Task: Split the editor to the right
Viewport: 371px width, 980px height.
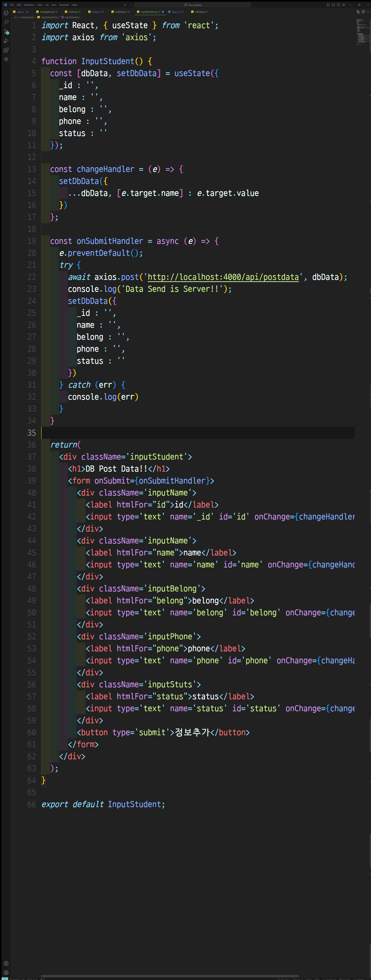Action: [x=363, y=12]
